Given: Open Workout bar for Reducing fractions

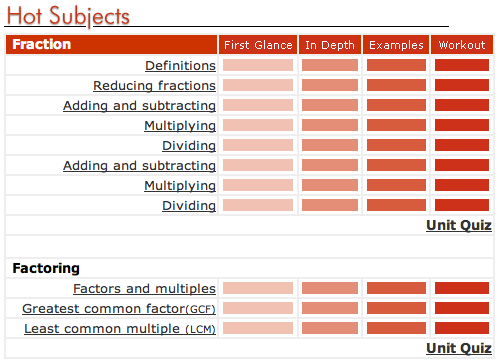Looking at the screenshot, I should [x=462, y=85].
